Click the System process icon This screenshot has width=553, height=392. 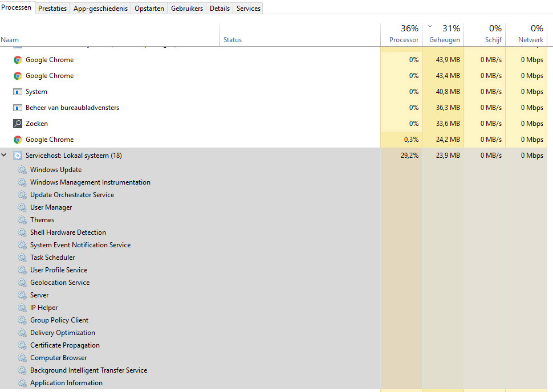(x=18, y=92)
